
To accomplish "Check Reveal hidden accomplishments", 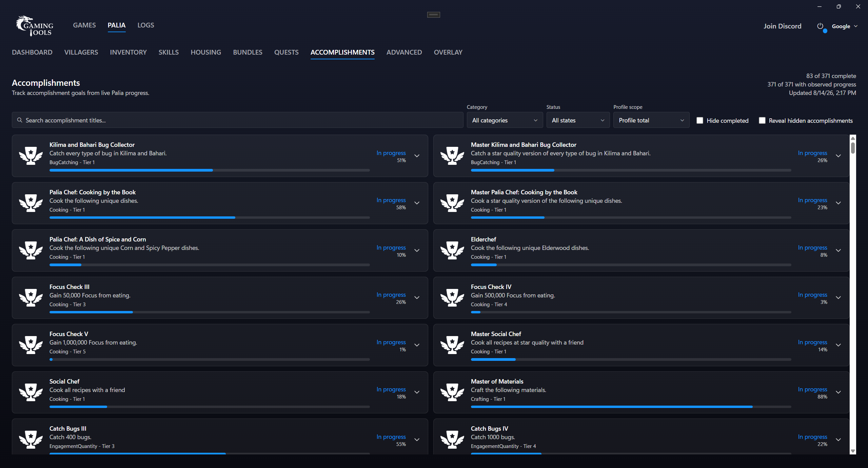I will [x=762, y=120].
